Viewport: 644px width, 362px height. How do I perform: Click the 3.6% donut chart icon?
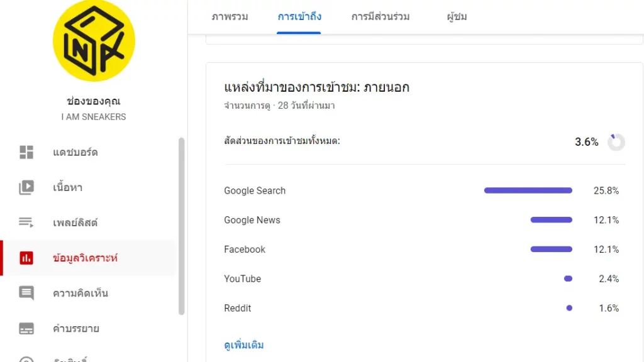616,142
